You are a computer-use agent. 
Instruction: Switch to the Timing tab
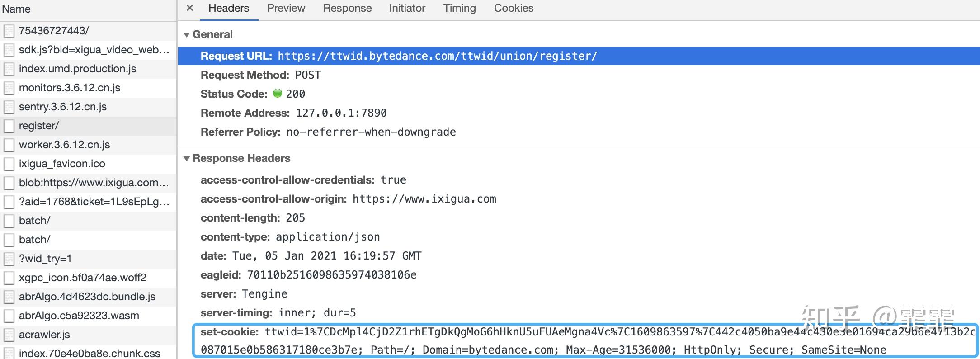(459, 8)
